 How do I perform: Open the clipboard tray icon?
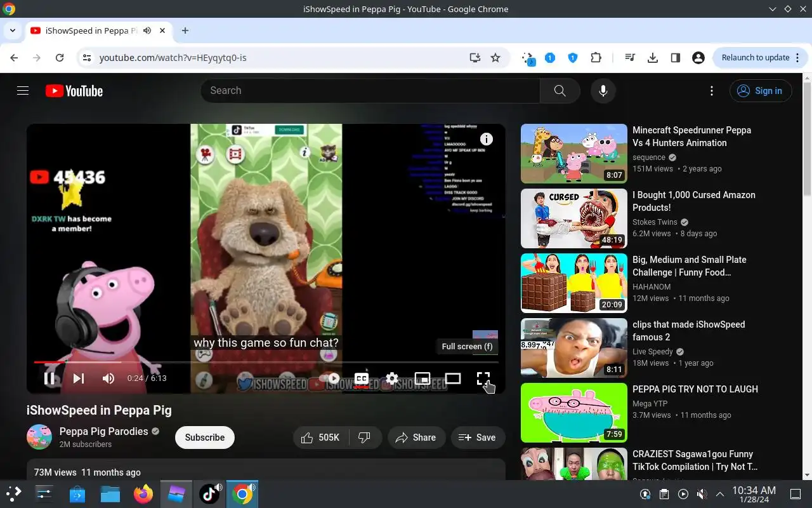664,494
